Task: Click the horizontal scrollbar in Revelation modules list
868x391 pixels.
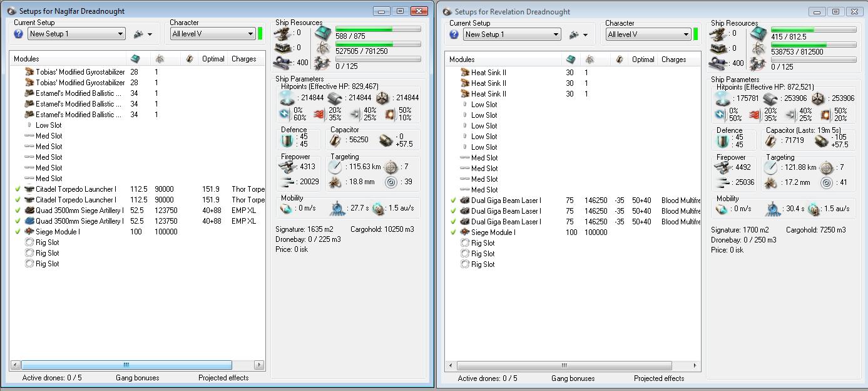Action: (x=564, y=365)
